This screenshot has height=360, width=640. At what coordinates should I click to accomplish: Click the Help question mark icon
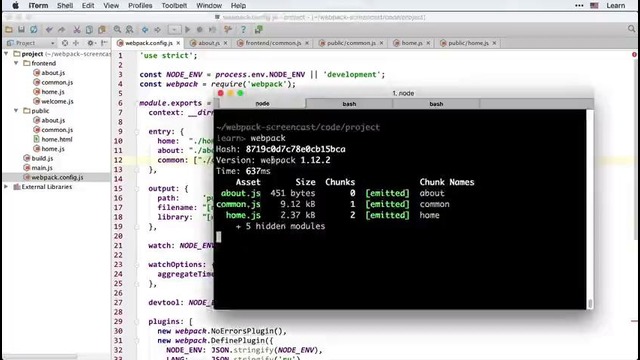243,29
